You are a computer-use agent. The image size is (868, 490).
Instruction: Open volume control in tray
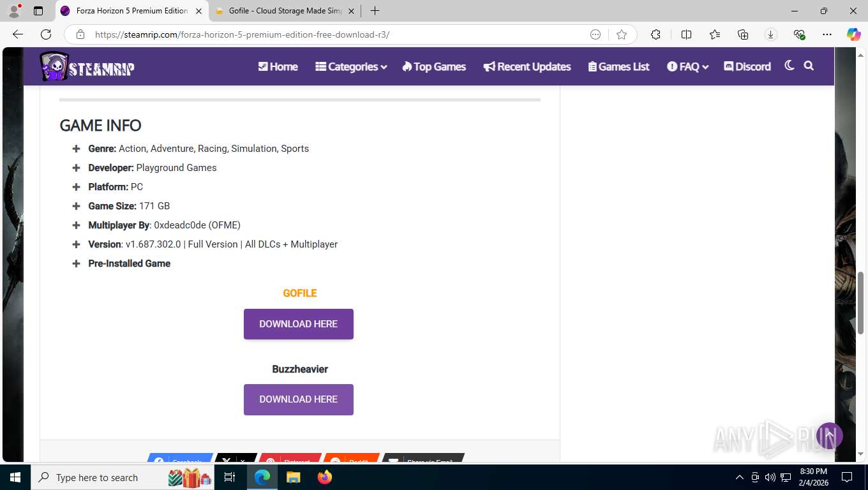pos(770,477)
